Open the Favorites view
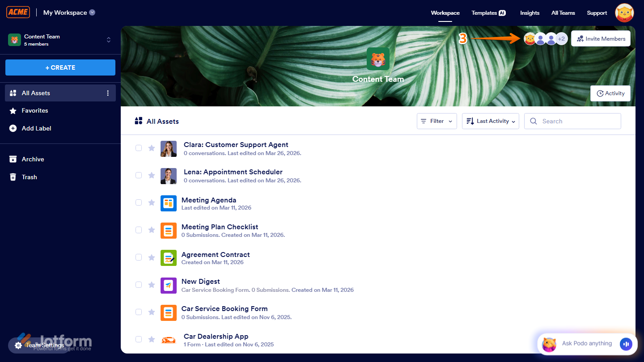 (x=34, y=110)
